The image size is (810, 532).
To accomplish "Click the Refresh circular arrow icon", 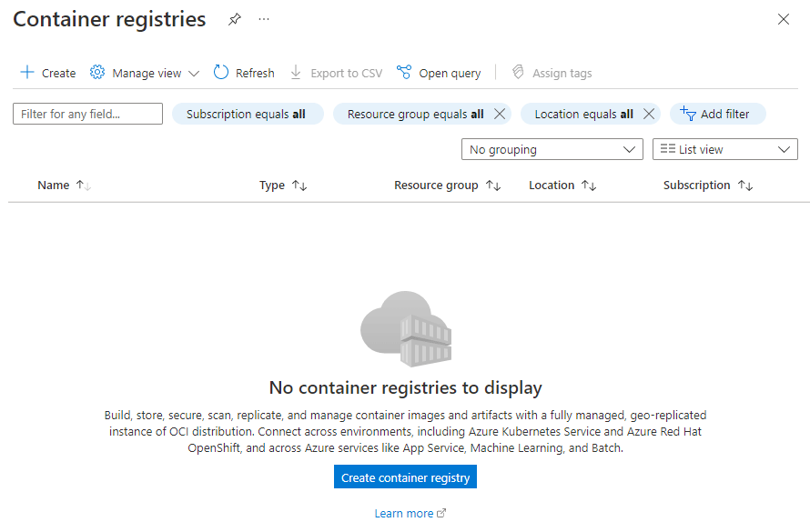I will (x=220, y=72).
